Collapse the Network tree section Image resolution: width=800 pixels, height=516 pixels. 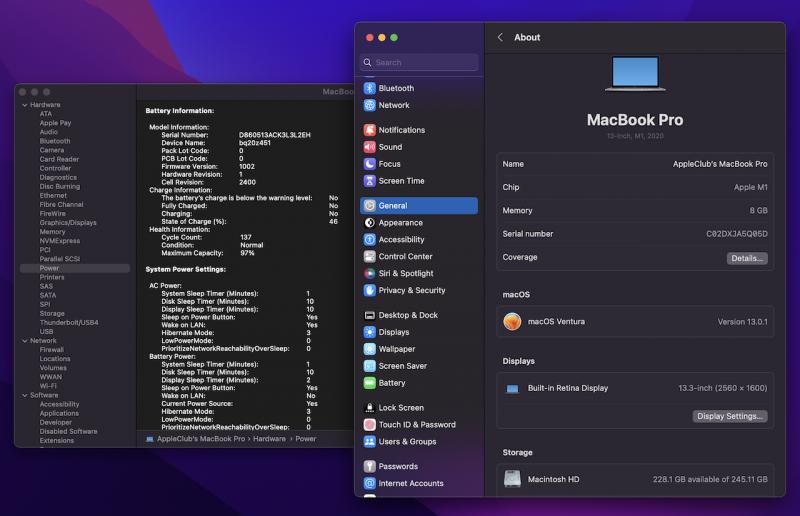[23, 341]
